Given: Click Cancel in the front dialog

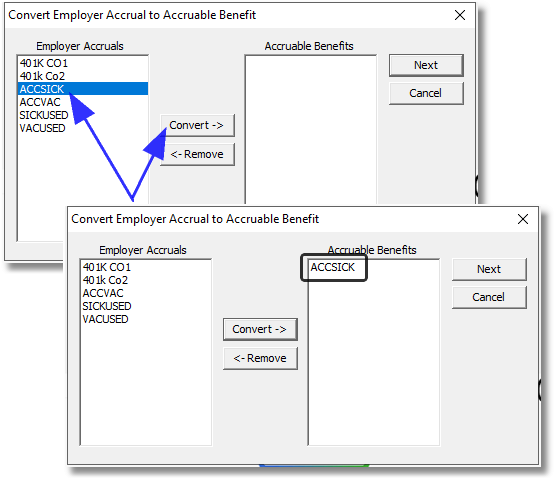Looking at the screenshot, I should coord(489,297).
